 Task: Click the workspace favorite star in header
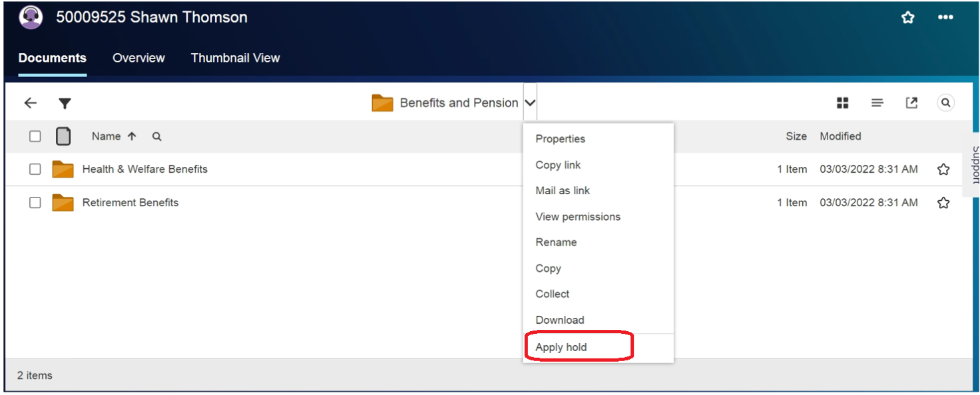point(907,18)
